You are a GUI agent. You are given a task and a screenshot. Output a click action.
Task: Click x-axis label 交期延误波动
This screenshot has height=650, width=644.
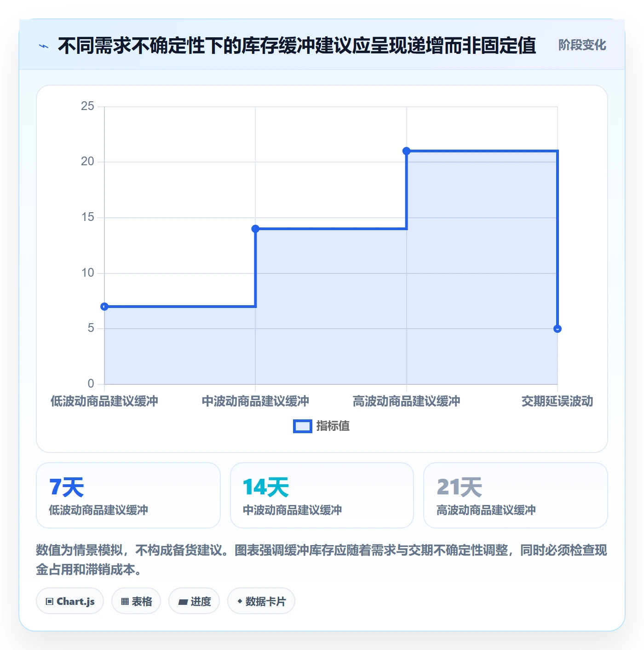558,401
